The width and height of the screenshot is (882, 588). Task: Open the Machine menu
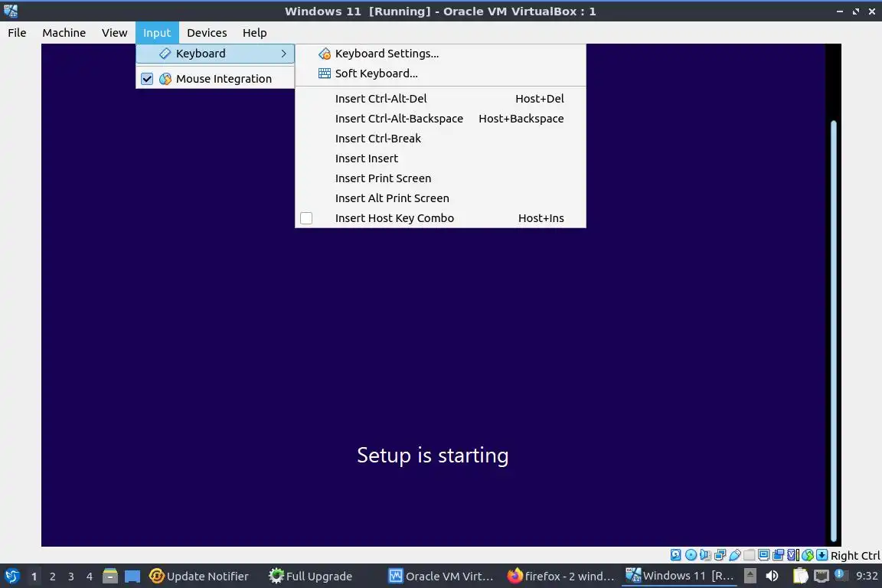(x=64, y=33)
